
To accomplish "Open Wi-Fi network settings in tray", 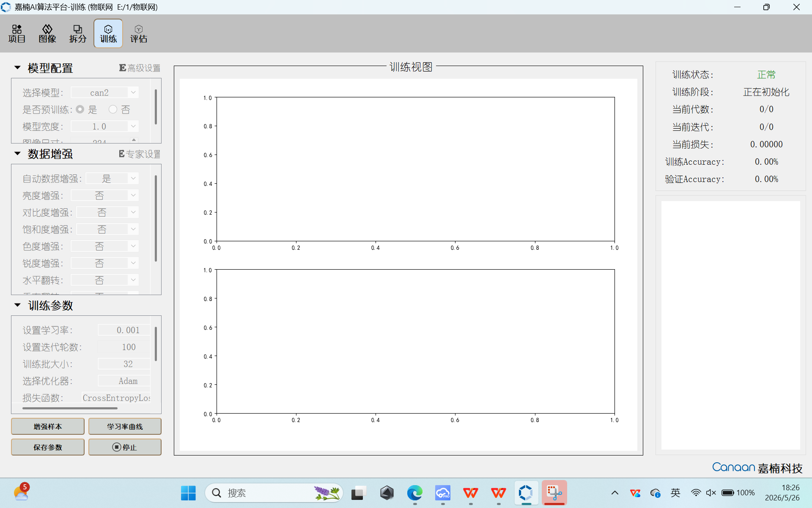I will (696, 493).
